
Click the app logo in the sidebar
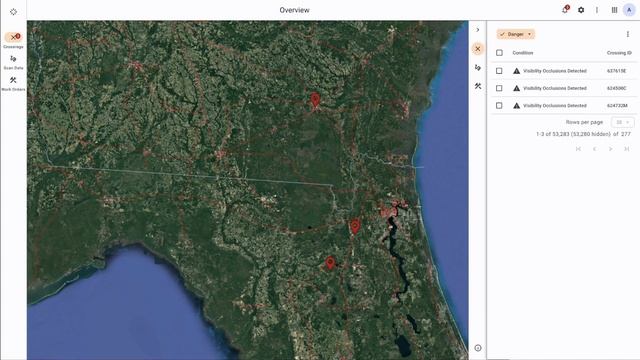pyautogui.click(x=13, y=12)
